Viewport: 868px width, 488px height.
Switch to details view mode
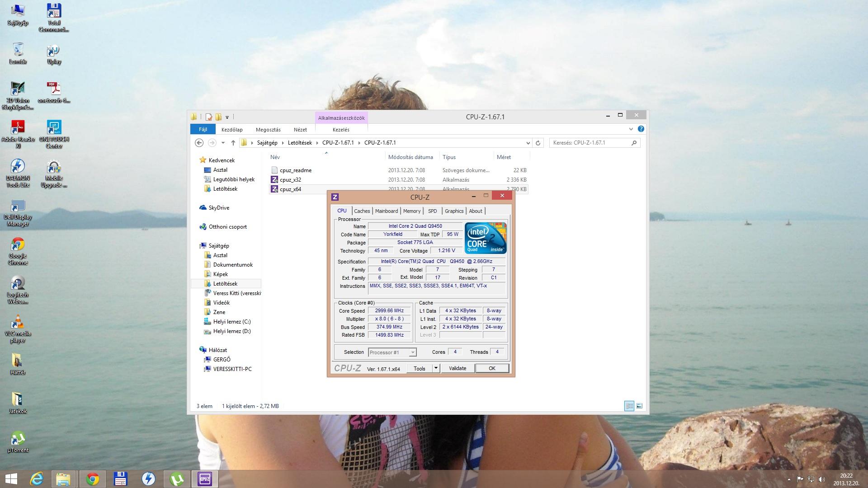pos(629,406)
